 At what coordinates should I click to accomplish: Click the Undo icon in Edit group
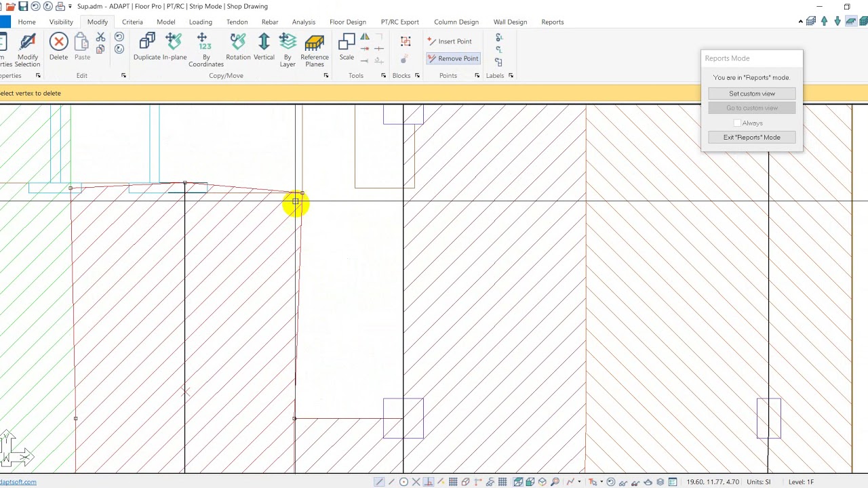(x=119, y=37)
